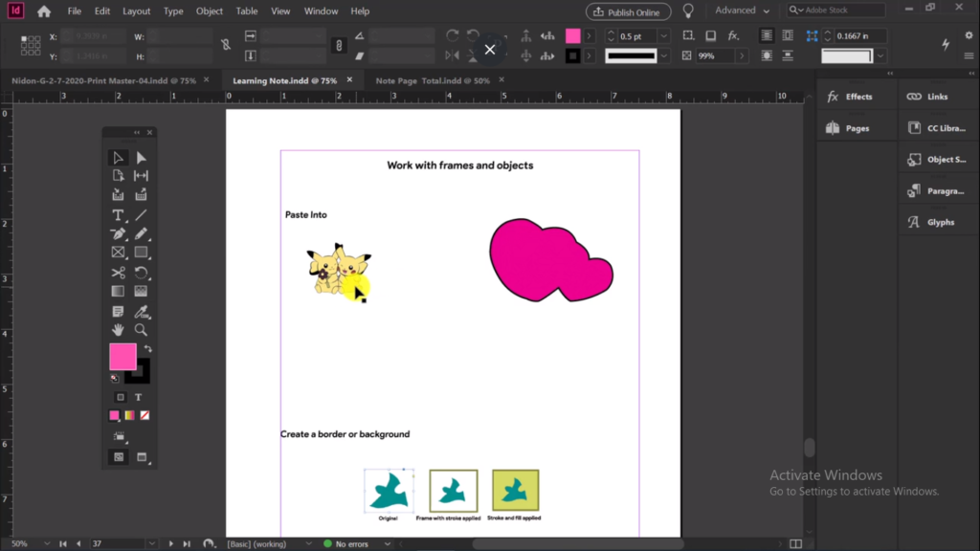Screen dimensions: 980x551
Task: Select the Page tool
Action: tap(118, 176)
